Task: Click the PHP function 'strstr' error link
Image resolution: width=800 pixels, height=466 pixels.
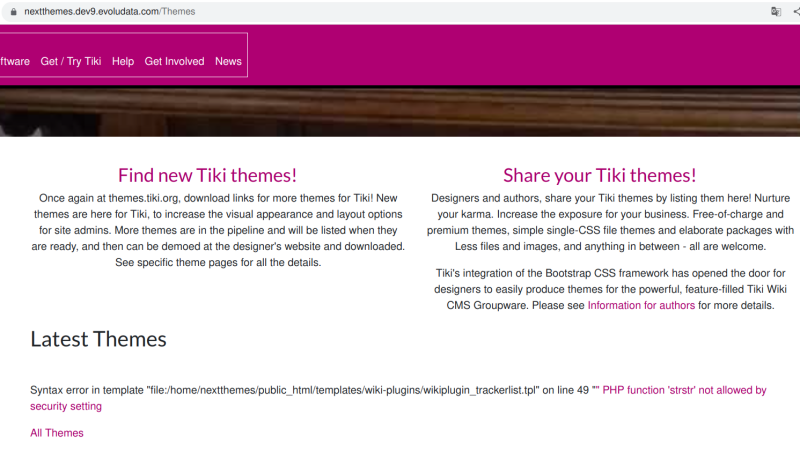Action: [x=684, y=390]
